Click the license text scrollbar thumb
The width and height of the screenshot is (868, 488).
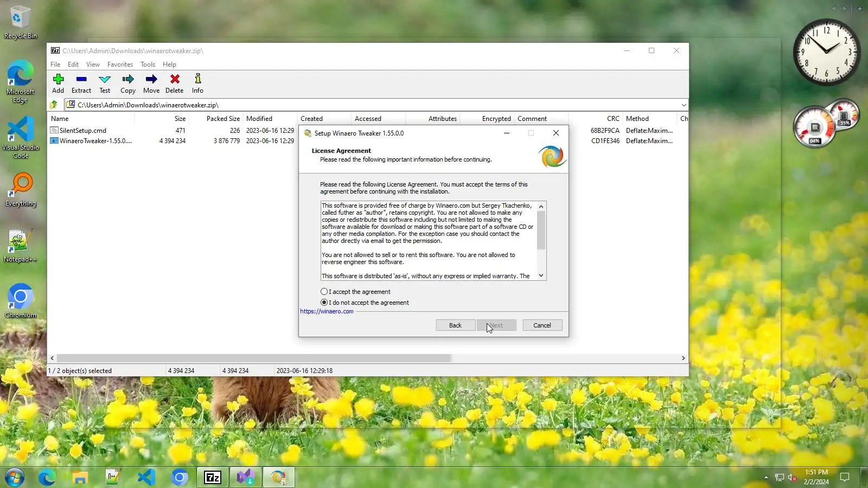541,230
